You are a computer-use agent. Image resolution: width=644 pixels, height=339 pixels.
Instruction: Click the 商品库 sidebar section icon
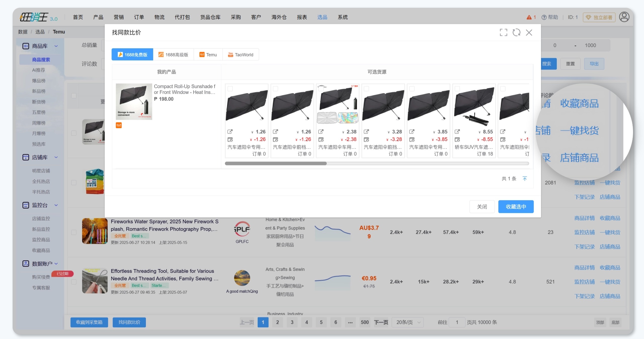pos(26,46)
